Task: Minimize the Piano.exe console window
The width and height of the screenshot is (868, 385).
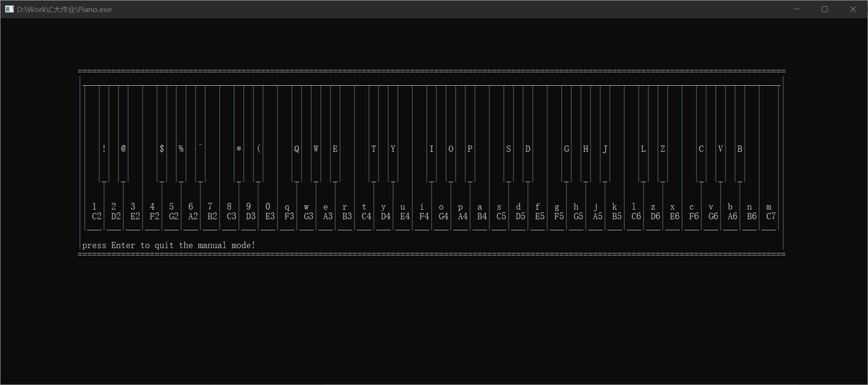Action: 797,9
